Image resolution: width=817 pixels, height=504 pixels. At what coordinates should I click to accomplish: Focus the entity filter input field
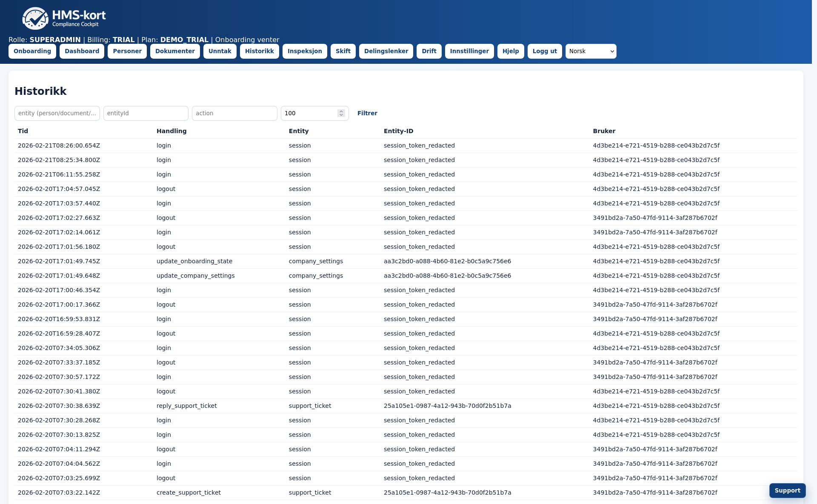click(57, 113)
